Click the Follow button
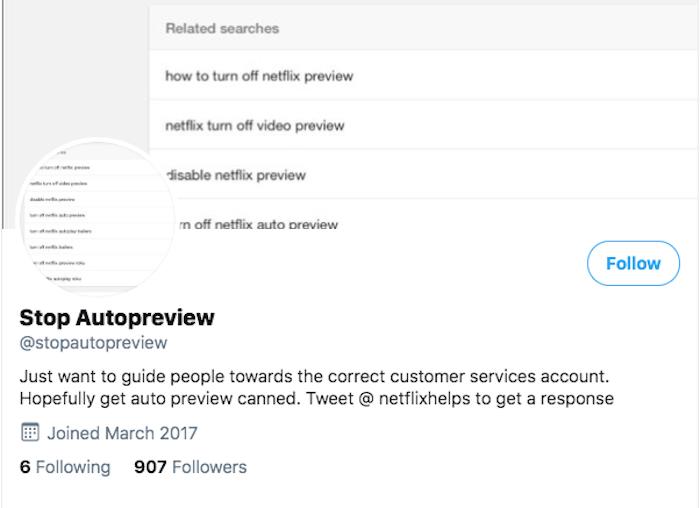700x508 pixels. pyautogui.click(x=633, y=263)
